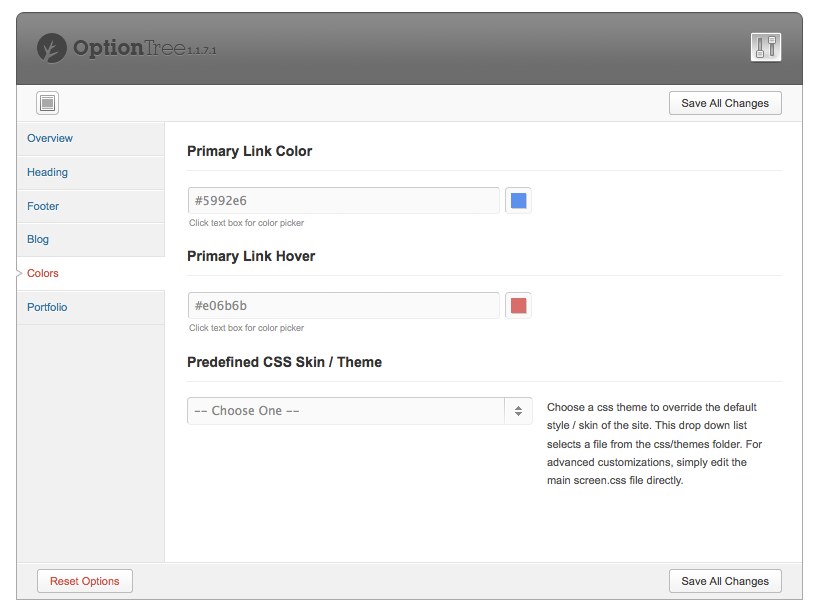Viewport: 814px width, 613px height.
Task: Open the settings sliders icon in header
Action: coord(765,47)
